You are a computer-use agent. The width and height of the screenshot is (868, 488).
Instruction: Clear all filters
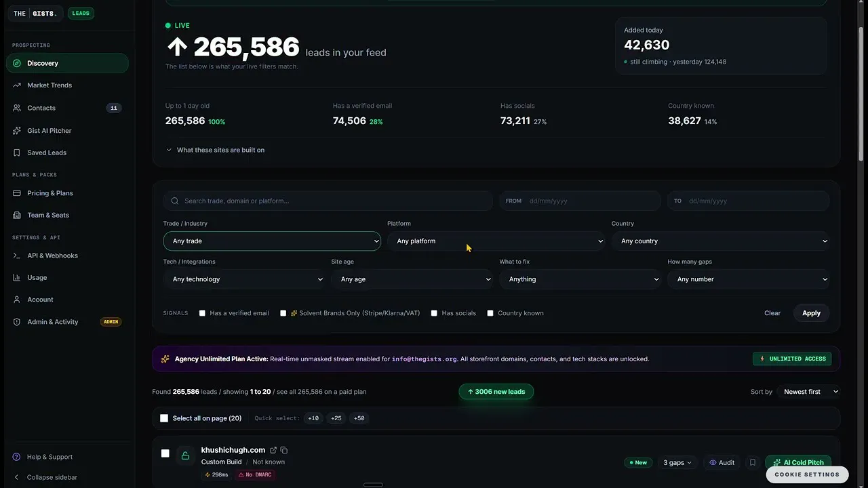click(772, 313)
